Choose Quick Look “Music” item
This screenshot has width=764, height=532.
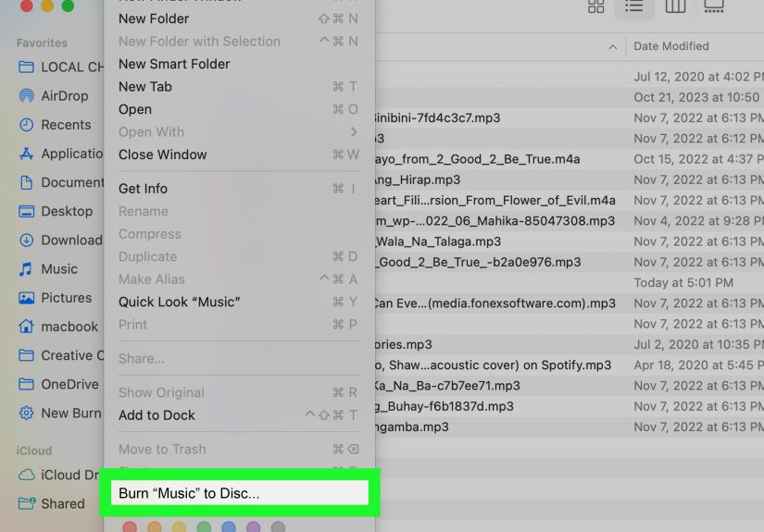click(239, 302)
